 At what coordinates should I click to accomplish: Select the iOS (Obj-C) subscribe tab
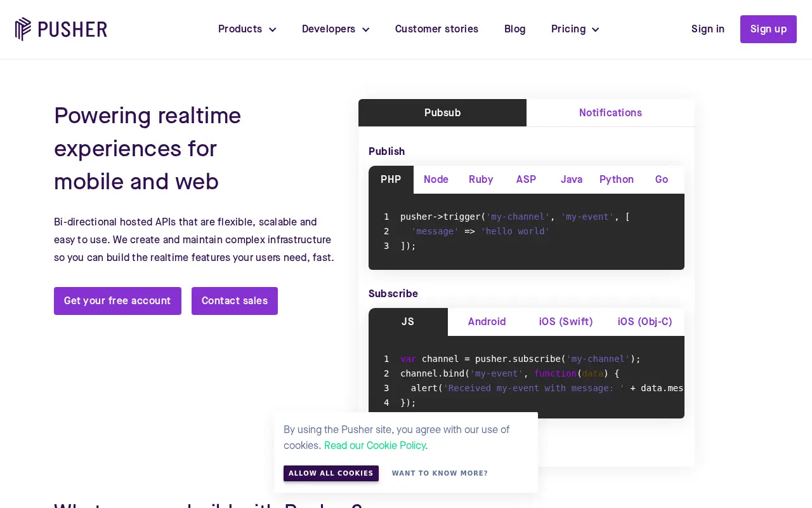[645, 322]
